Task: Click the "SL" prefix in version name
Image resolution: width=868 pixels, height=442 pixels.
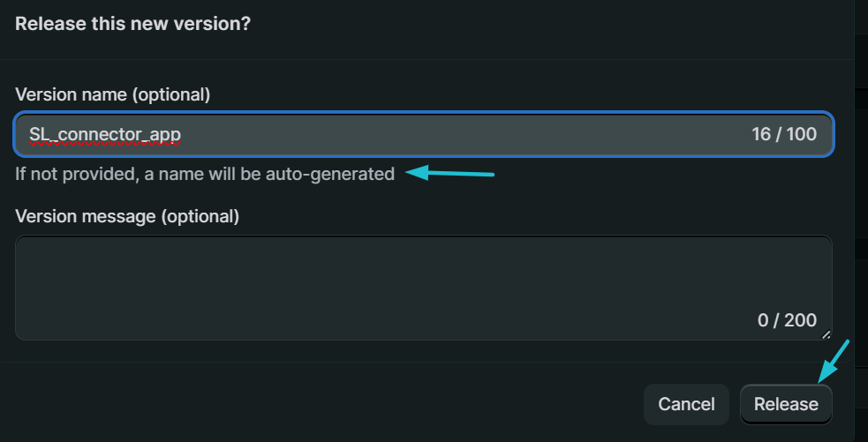Action: (38, 134)
